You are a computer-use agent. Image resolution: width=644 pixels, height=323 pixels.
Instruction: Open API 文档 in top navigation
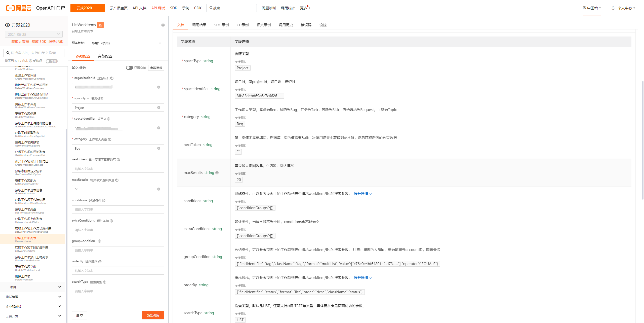tap(139, 8)
